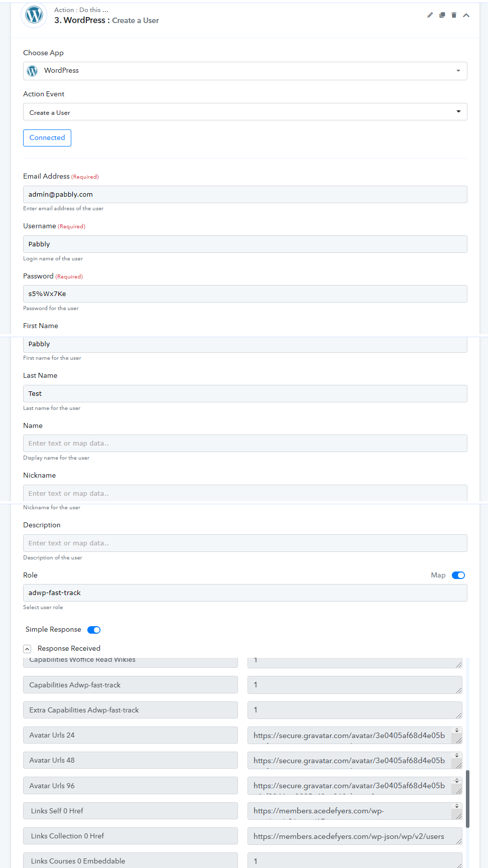Toggle the Simple Response switch
Image resolution: width=488 pixels, height=868 pixels.
[94, 630]
